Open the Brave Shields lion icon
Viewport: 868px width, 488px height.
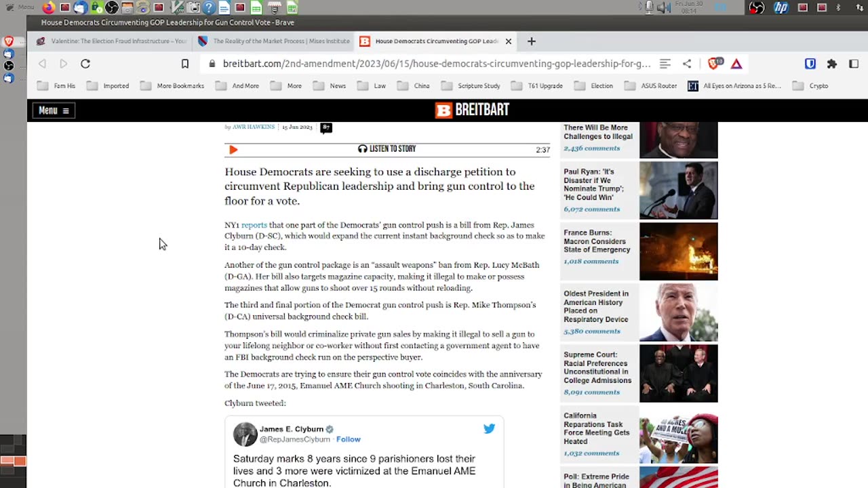714,64
